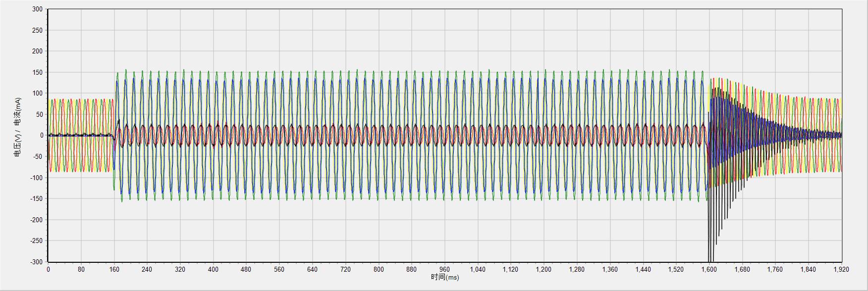Select the x-axis tick label 160
This screenshot has height=291, width=868.
pyautogui.click(x=114, y=270)
